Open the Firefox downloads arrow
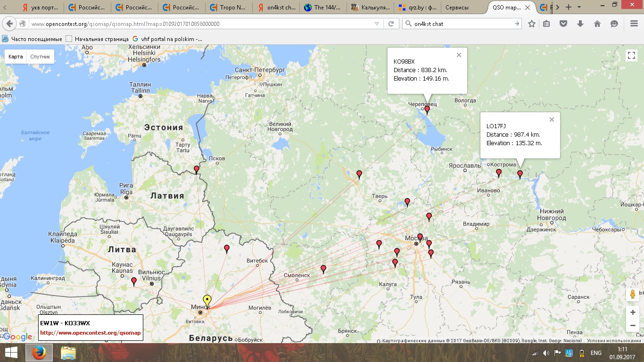 (580, 24)
